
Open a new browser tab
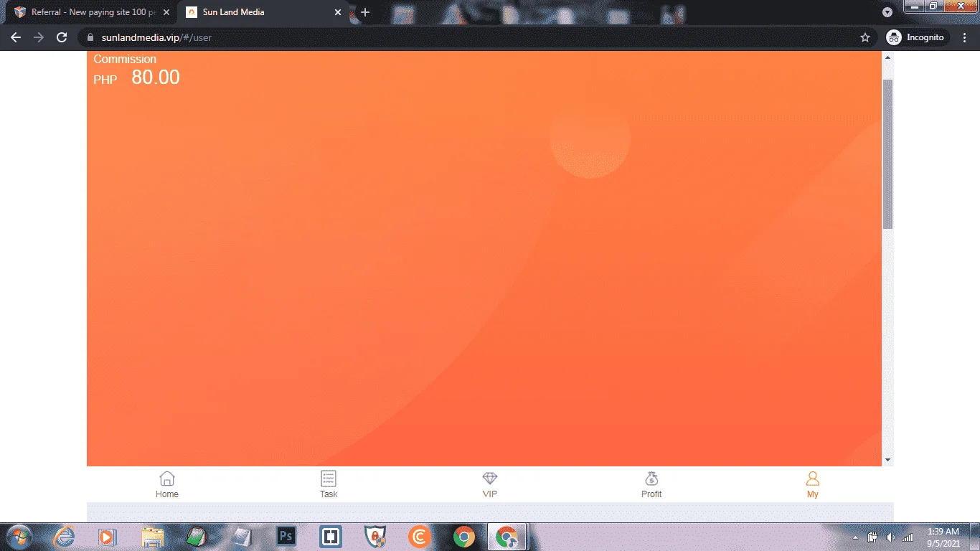[365, 12]
